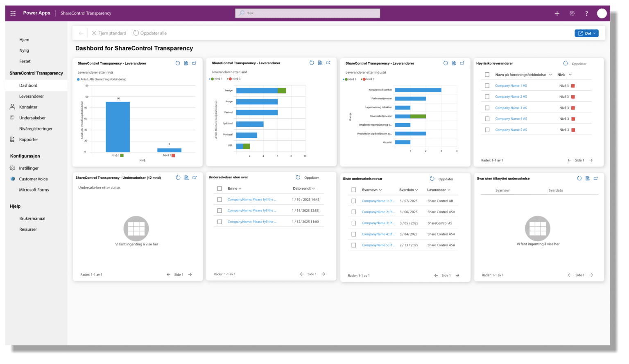Click the Oppdater alle button
629x364 pixels.
click(x=150, y=33)
